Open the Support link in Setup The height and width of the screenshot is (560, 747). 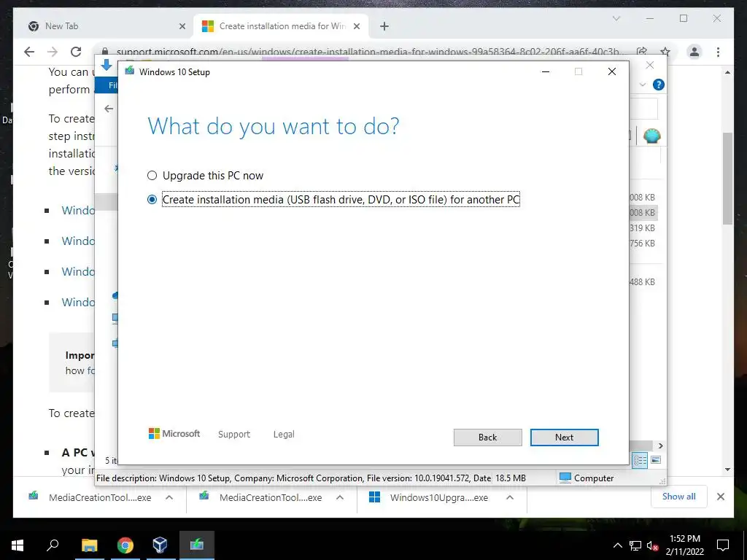(x=234, y=435)
